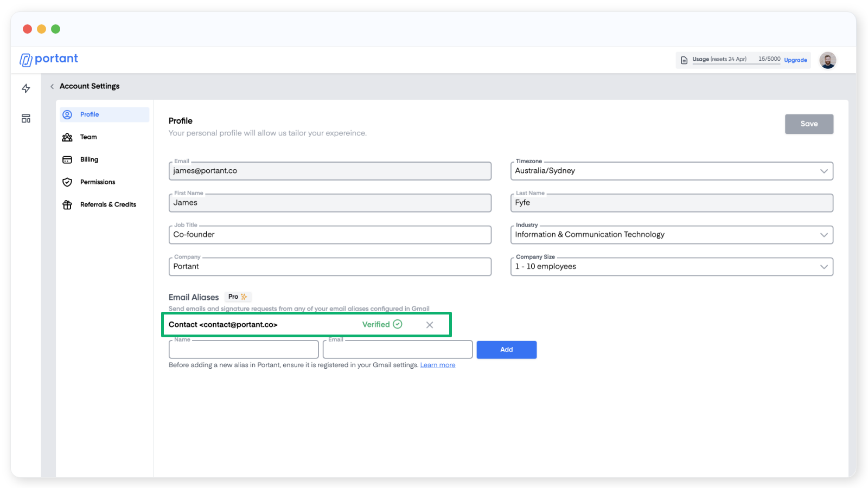The image size is (868, 488).
Task: Click the Job Title input field
Action: [x=330, y=235]
